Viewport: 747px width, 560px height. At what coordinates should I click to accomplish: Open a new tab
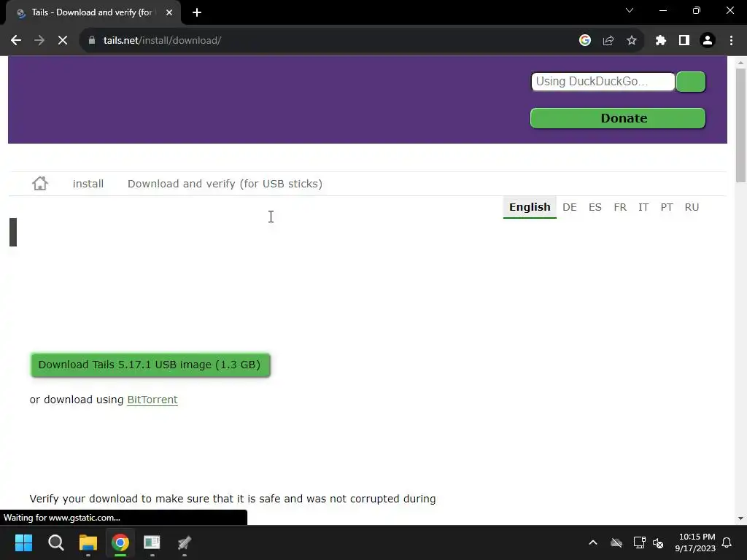tap(197, 13)
